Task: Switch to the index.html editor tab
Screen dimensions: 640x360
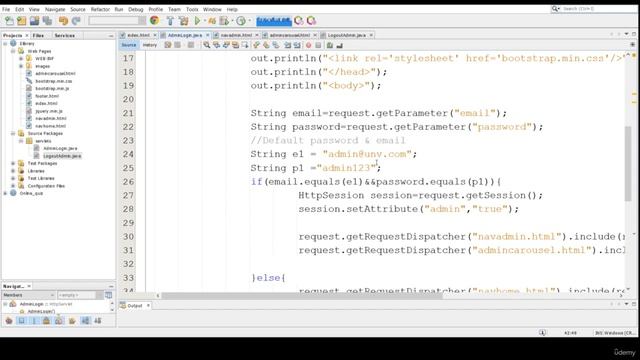Action: (138, 36)
